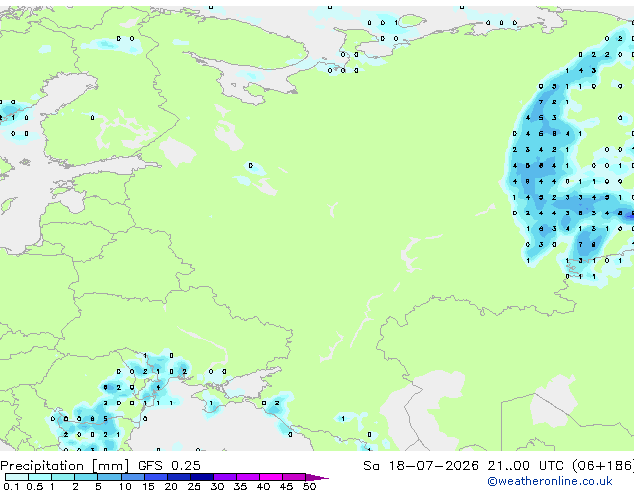This screenshot has height=490, width=634.
Task: Pick the 15–20 mm legend swatch
Action: [156, 477]
